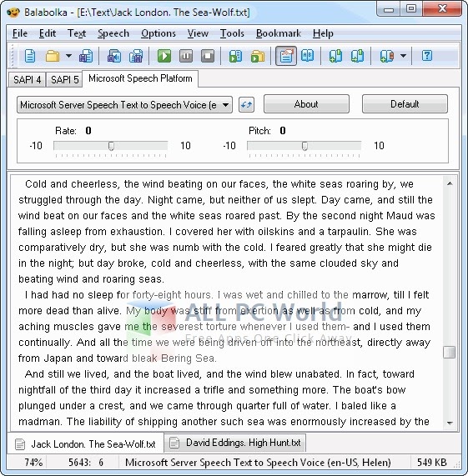Click the Save document icon
Viewport: 468px width, 476px height.
86,56
